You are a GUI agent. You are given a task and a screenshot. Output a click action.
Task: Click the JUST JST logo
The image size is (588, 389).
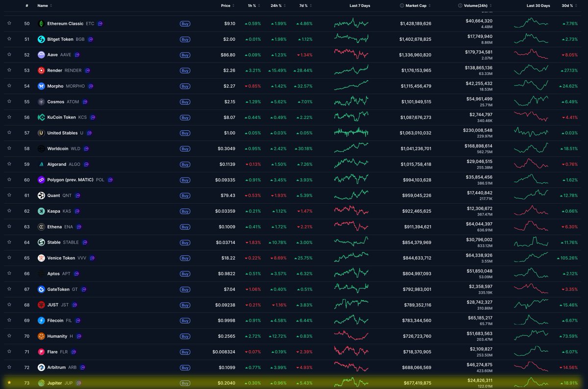coord(41,305)
